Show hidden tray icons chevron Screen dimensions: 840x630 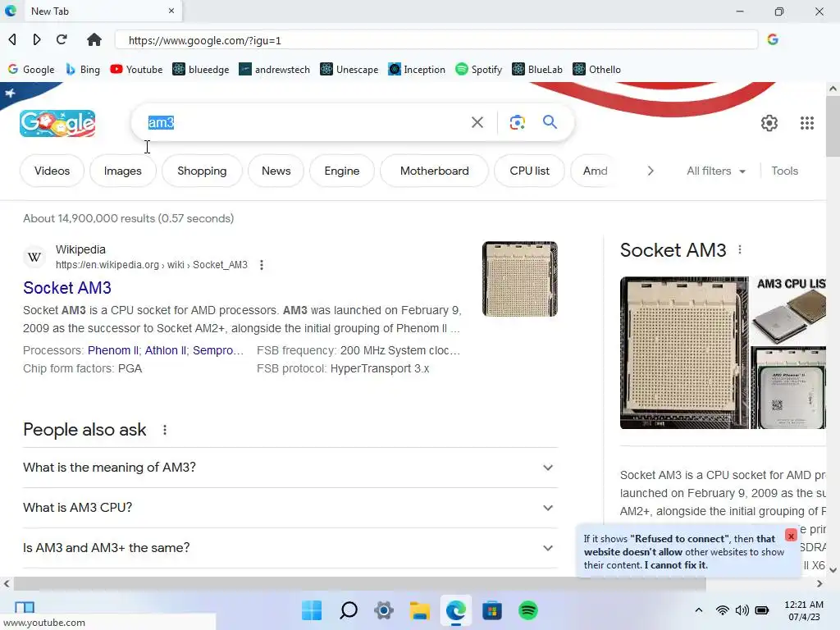click(x=699, y=610)
